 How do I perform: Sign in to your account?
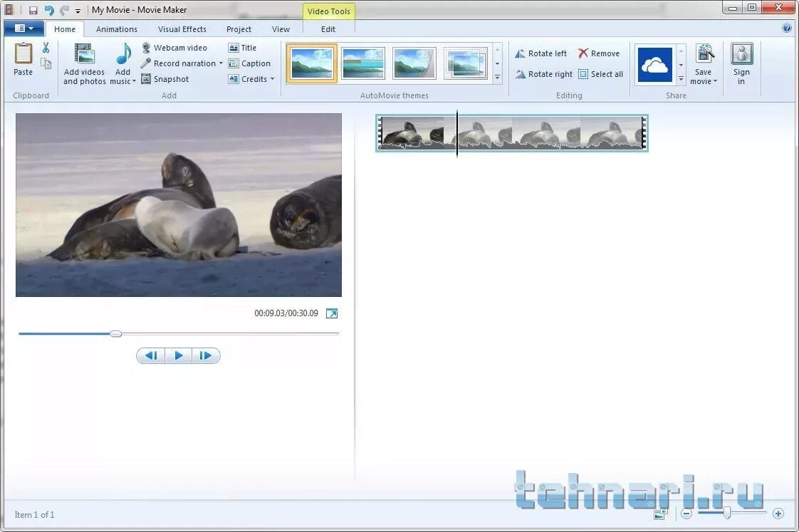click(x=741, y=63)
